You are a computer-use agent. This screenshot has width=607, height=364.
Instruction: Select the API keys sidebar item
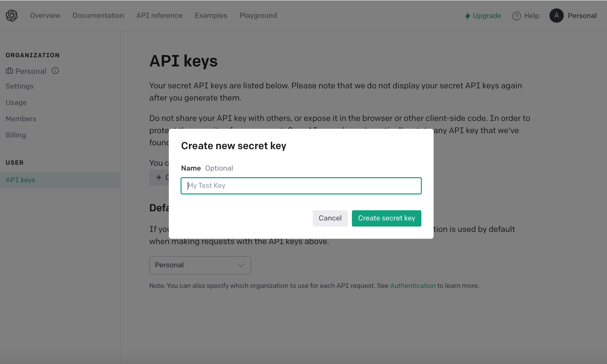[60, 180]
